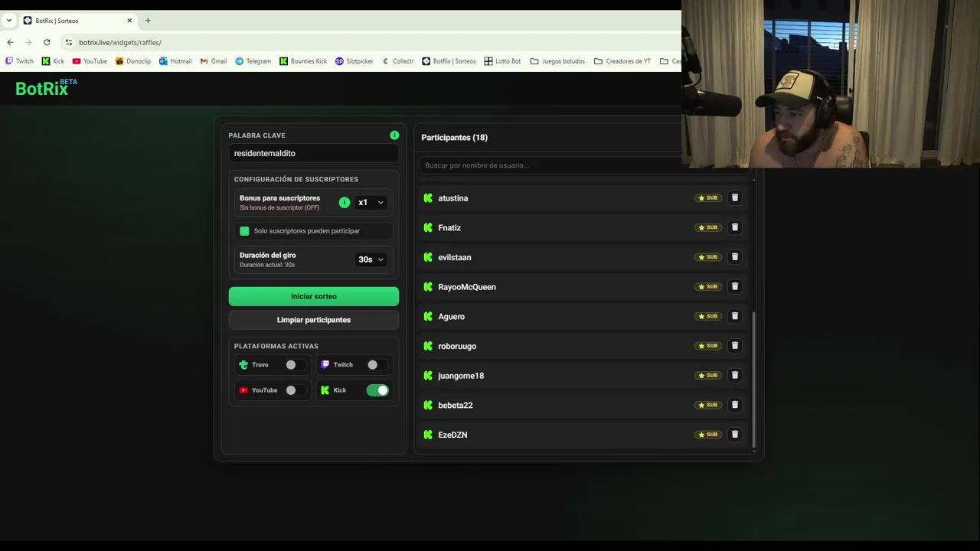Open site information icon in address bar
Image resolution: width=980 pixels, height=551 pixels.
pos(69,42)
